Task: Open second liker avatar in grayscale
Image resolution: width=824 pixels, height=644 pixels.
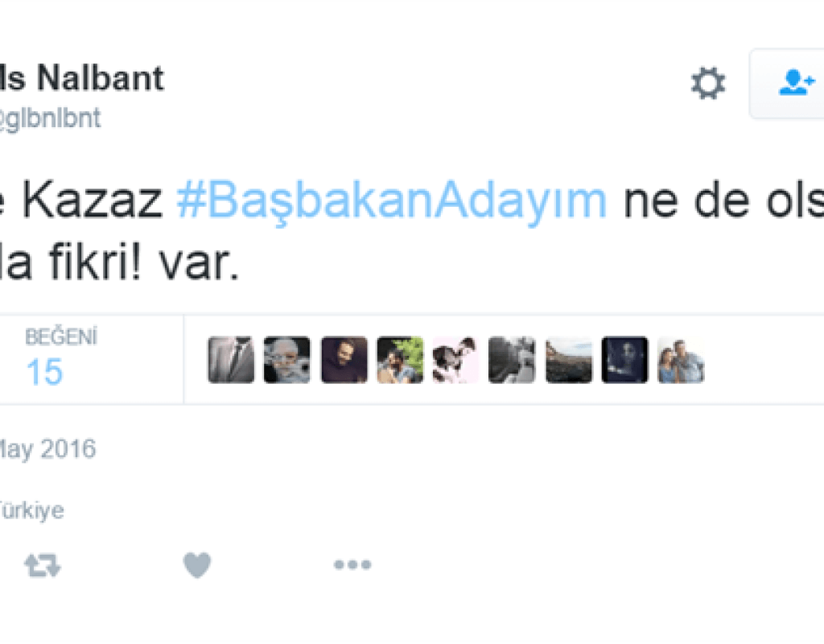Action: coord(287,360)
